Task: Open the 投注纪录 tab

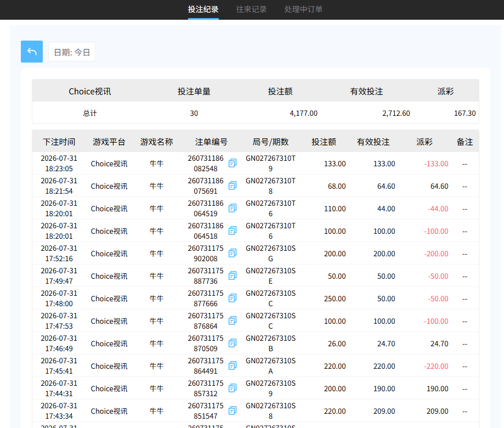Action: pos(203,9)
